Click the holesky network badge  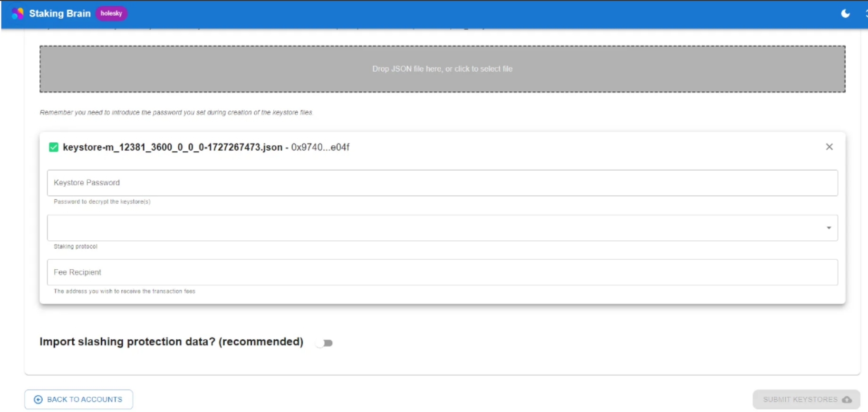coord(111,13)
